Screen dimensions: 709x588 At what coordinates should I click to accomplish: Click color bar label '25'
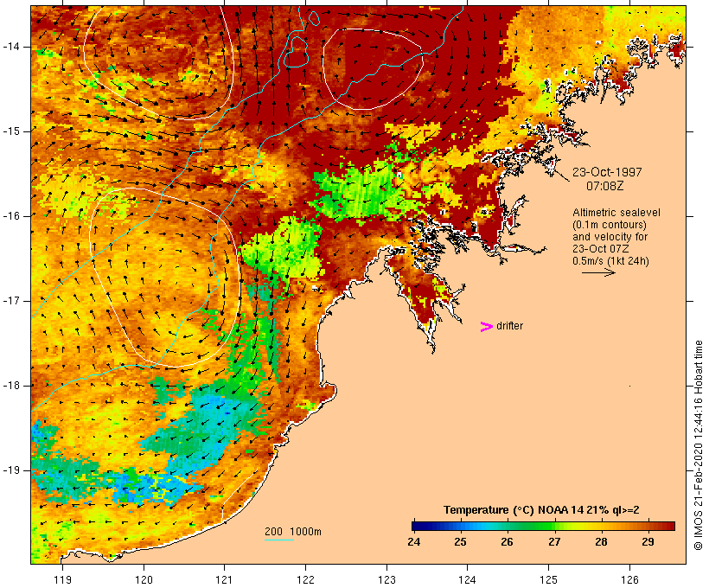(460, 542)
